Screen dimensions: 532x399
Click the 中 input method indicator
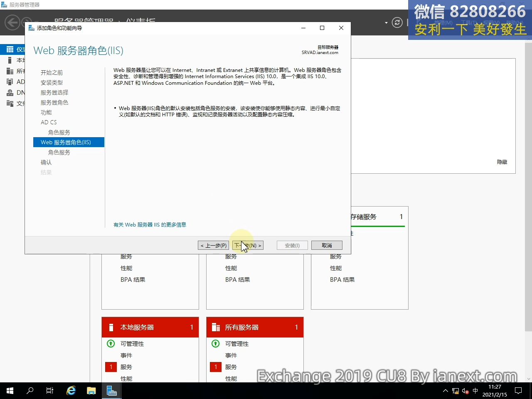[x=475, y=391]
